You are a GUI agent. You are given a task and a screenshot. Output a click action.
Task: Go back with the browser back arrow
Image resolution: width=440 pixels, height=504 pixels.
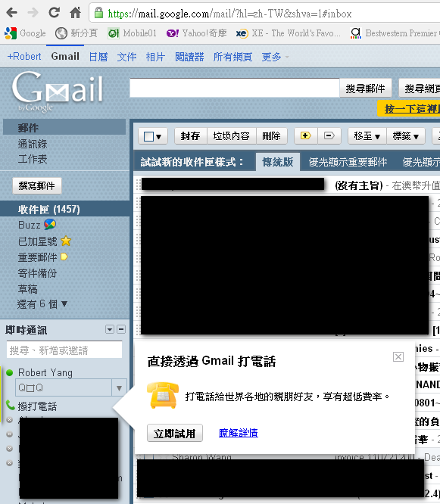pyautogui.click(x=11, y=13)
